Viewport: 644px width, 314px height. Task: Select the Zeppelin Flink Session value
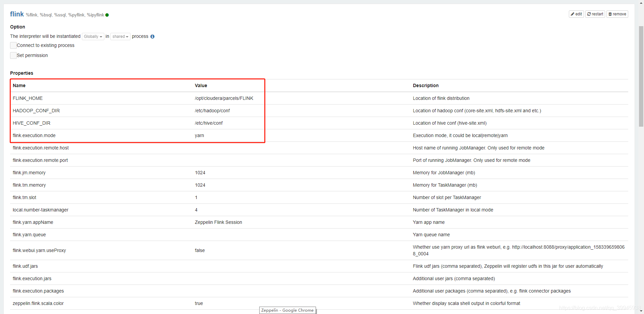click(218, 222)
